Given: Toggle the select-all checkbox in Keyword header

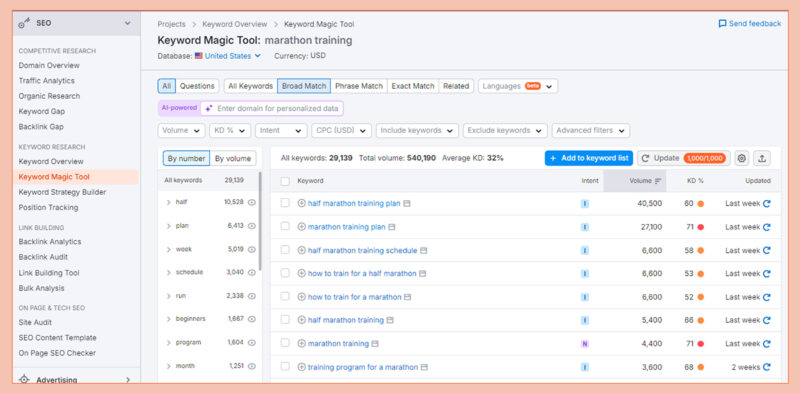Looking at the screenshot, I should 285,181.
